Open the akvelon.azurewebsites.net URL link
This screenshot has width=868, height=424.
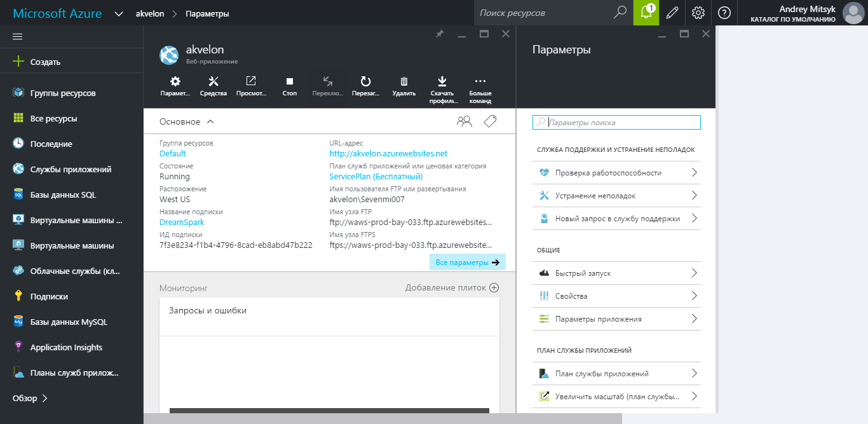click(x=388, y=153)
